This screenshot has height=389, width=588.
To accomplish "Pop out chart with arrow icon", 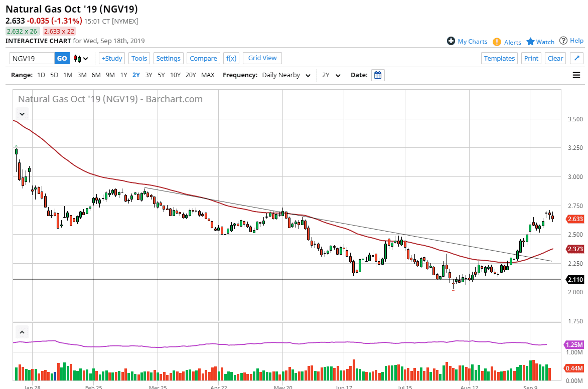I will [576, 58].
